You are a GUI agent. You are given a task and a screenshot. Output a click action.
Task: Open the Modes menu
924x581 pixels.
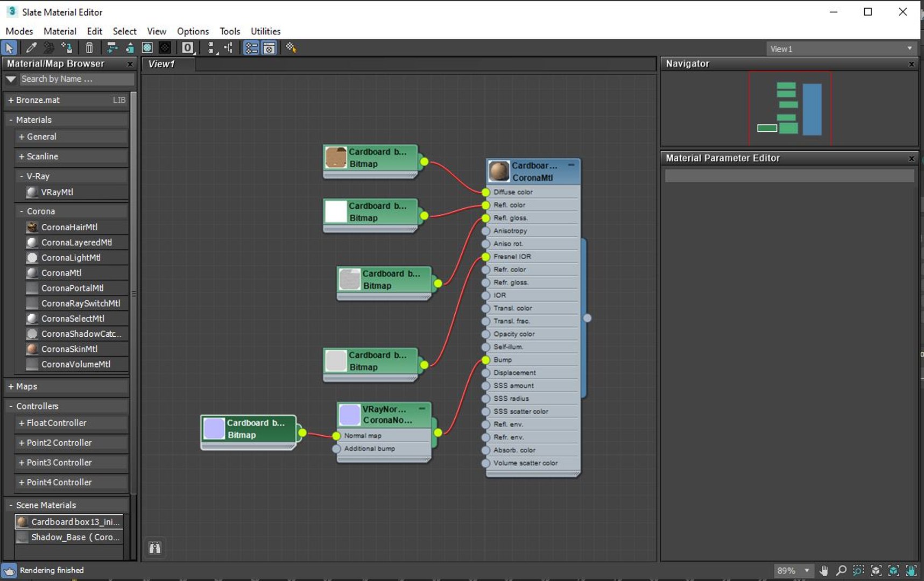[19, 31]
